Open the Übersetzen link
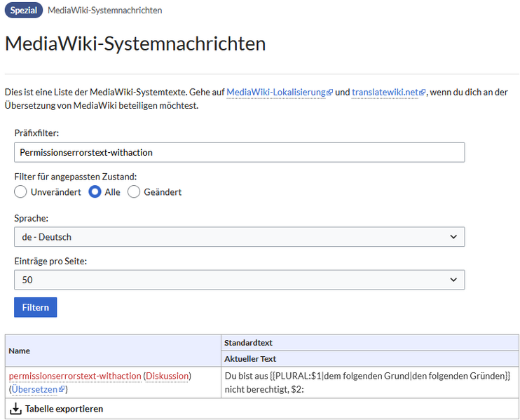520x420 pixels. 34,388
